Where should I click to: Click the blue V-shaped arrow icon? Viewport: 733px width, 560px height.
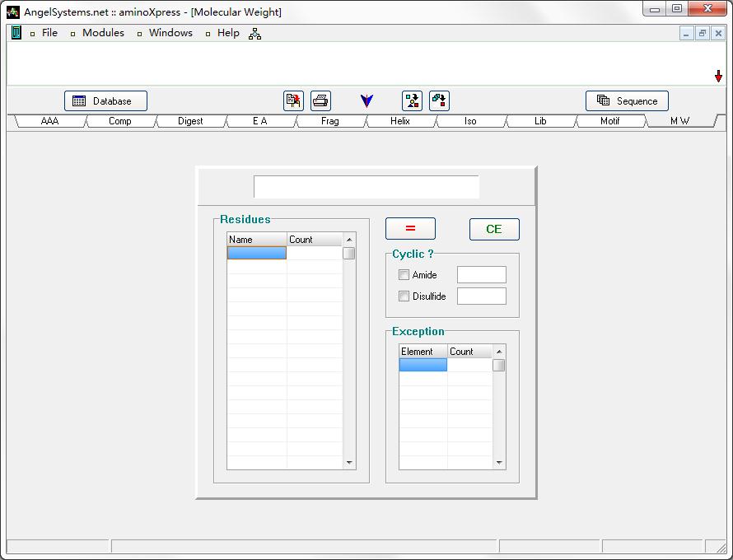coord(367,100)
